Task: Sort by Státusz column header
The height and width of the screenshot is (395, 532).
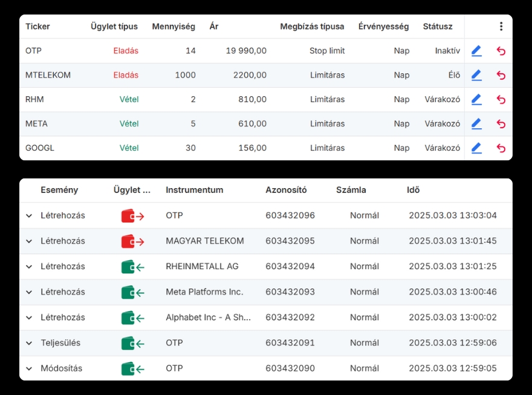Action: pos(437,27)
